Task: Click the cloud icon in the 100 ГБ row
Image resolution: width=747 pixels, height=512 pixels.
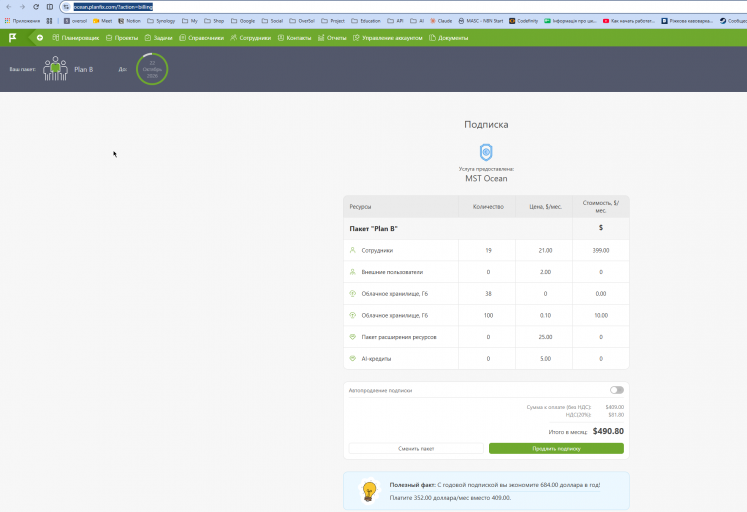Action: point(353,315)
